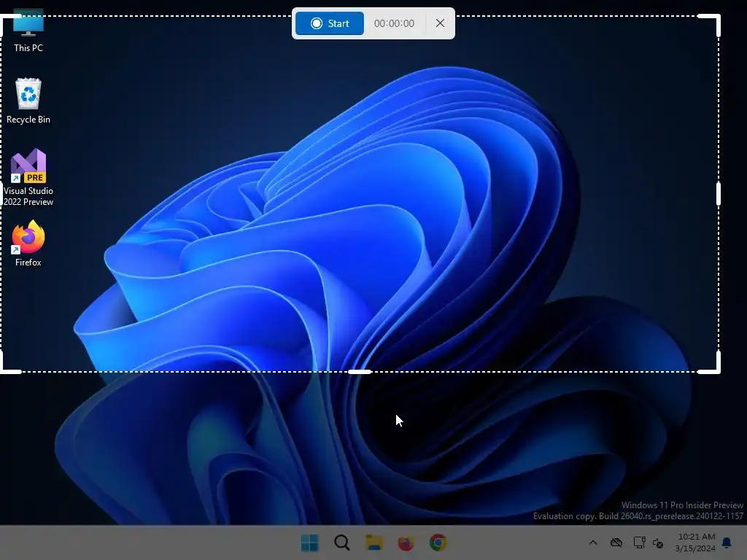This screenshot has height=560, width=747.
Task: Click the right-edge middle selection handle
Action: pos(719,194)
